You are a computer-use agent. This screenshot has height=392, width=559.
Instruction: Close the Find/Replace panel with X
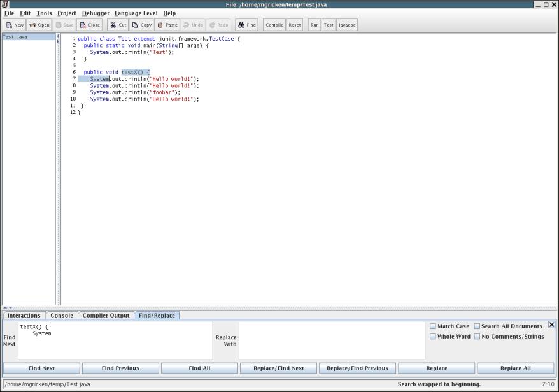point(551,325)
